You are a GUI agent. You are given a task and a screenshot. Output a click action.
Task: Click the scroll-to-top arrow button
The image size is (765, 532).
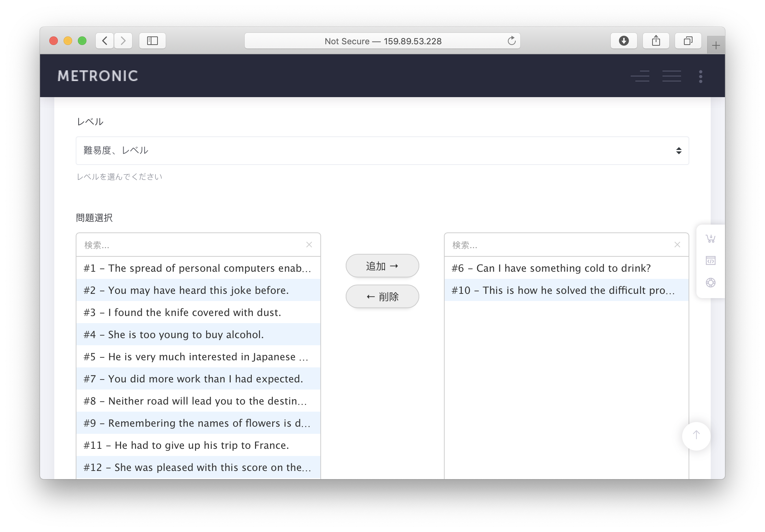696,436
